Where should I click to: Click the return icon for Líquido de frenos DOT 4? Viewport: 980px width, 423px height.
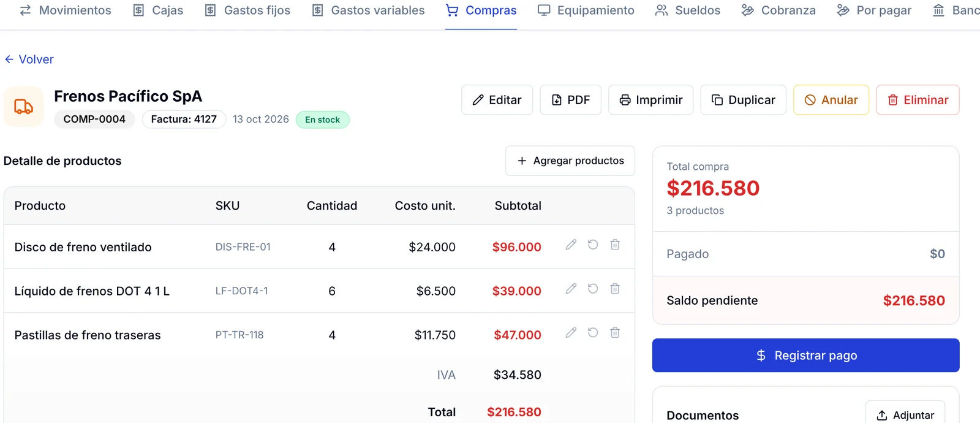[593, 289]
